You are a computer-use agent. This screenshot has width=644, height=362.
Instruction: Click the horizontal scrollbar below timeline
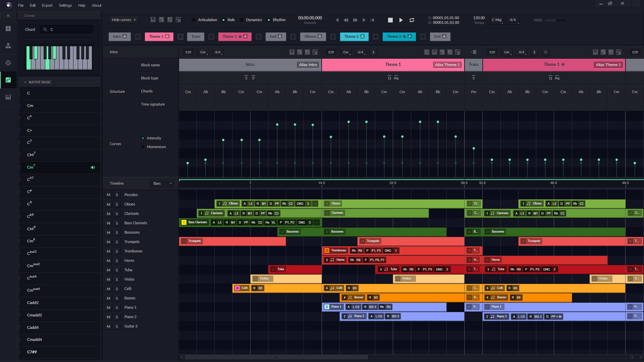tap(276, 357)
